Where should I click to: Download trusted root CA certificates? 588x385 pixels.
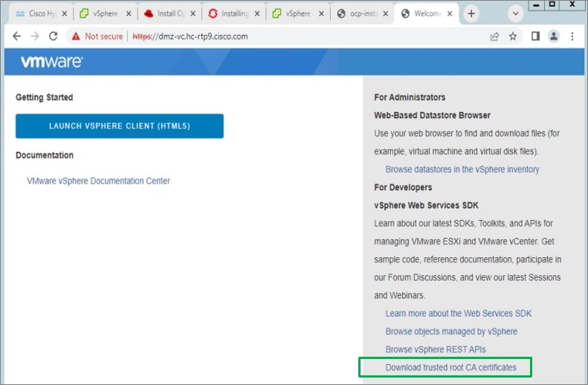(x=450, y=367)
